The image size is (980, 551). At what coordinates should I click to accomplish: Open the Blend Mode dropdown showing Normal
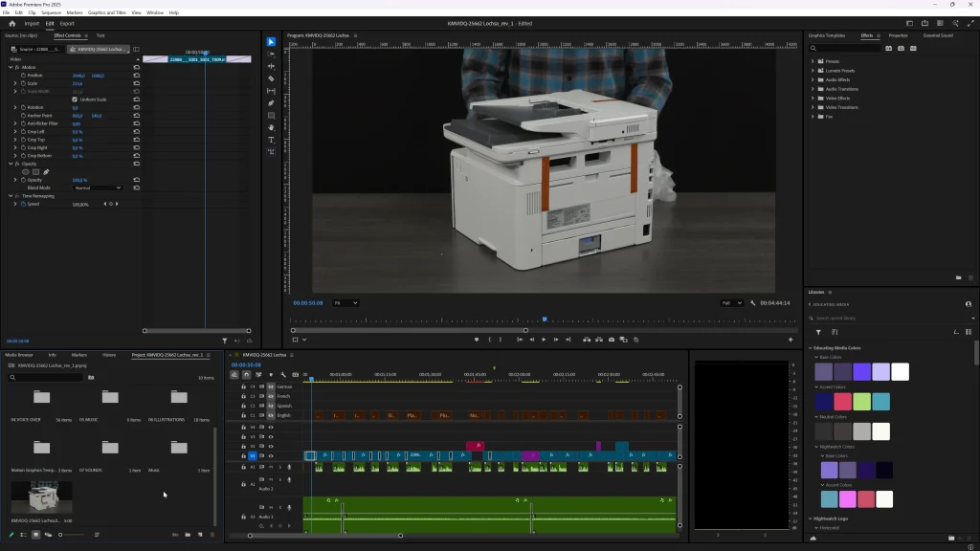pos(99,187)
